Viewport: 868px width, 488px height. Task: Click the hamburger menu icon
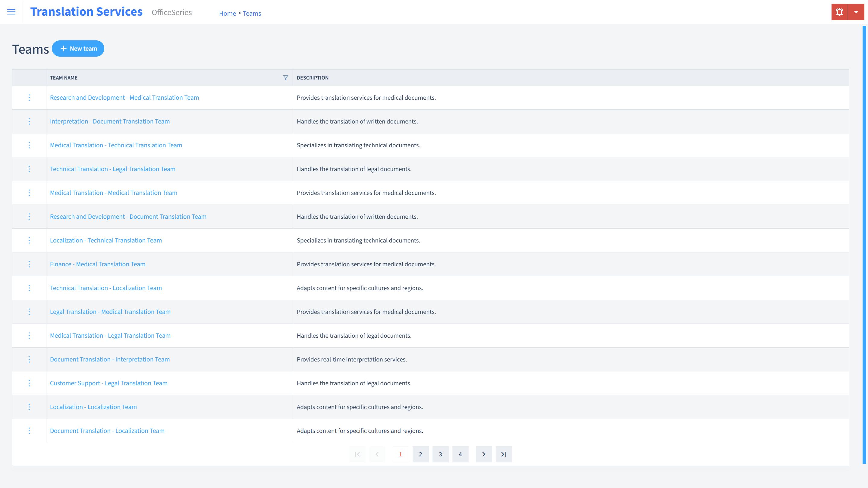coord(11,12)
